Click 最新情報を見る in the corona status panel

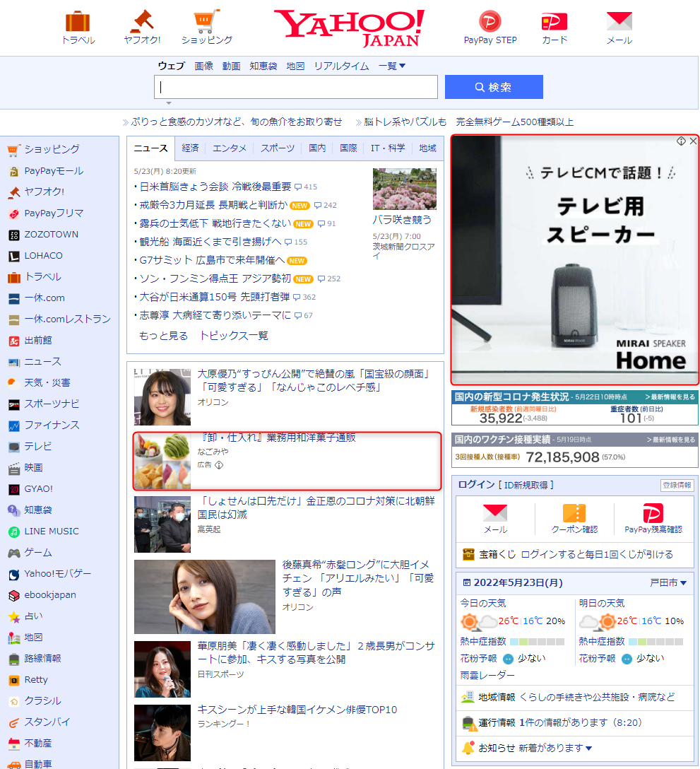[x=670, y=397]
